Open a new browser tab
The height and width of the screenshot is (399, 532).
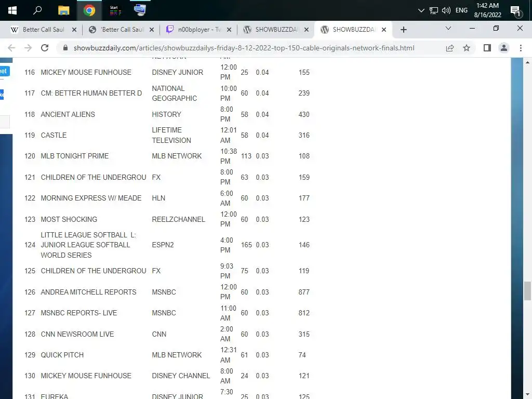coord(403,30)
